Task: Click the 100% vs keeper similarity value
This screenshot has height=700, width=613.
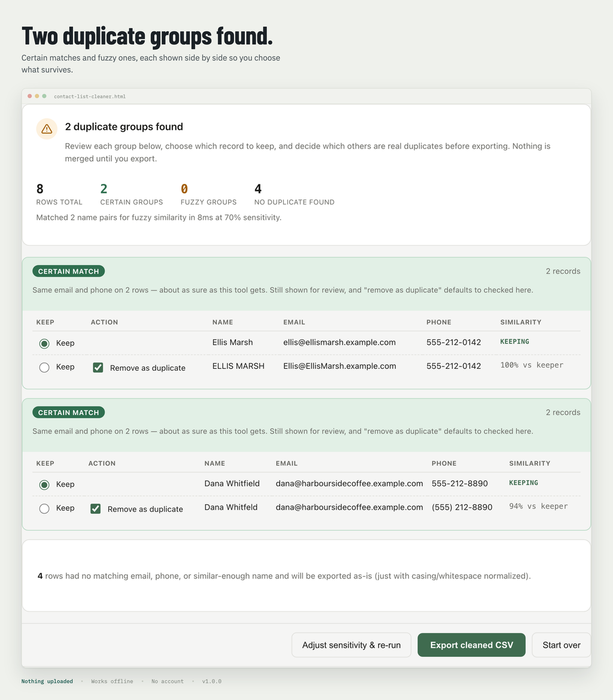Action: (532, 365)
